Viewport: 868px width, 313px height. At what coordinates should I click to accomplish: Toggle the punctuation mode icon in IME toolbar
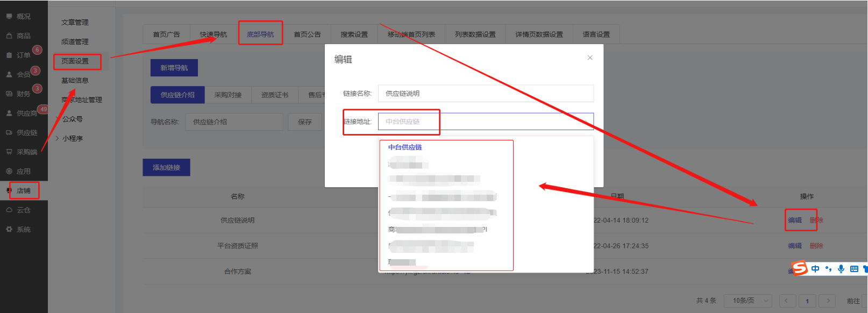coord(828,269)
